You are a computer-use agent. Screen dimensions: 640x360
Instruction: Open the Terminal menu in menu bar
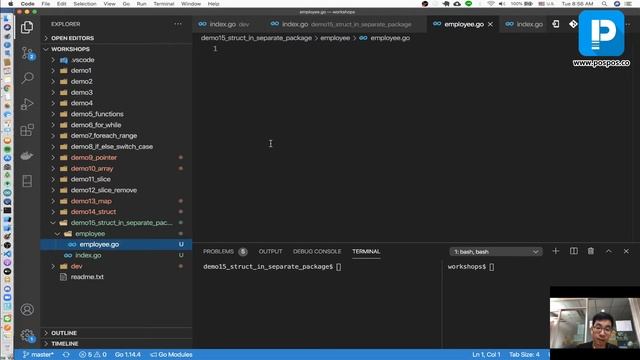pos(164,4)
